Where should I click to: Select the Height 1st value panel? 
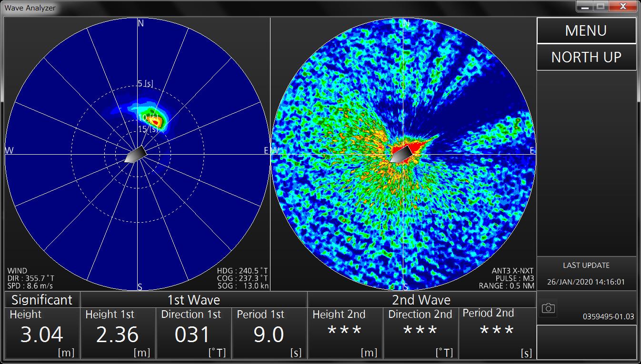[118, 334]
